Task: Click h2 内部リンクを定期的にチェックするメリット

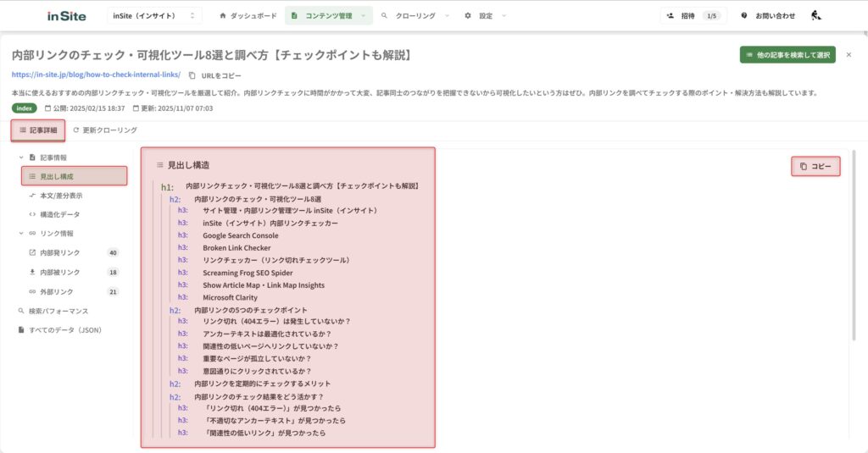Action: coord(263,384)
